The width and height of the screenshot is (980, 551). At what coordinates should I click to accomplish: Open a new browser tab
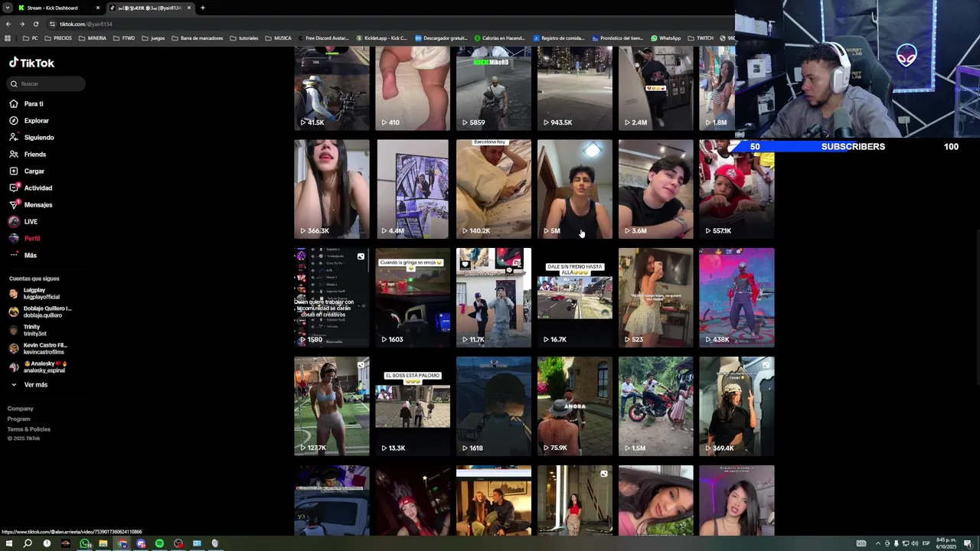point(202,8)
